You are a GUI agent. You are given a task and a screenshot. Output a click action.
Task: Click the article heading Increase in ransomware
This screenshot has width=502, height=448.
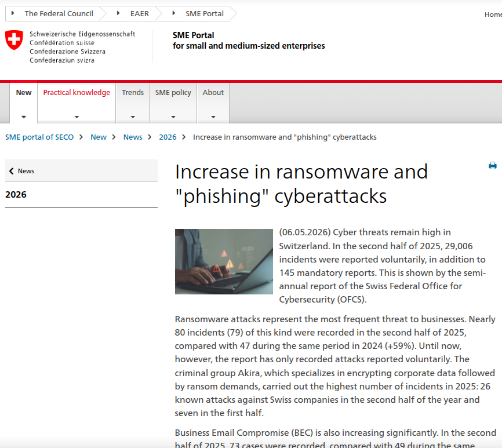tap(301, 184)
